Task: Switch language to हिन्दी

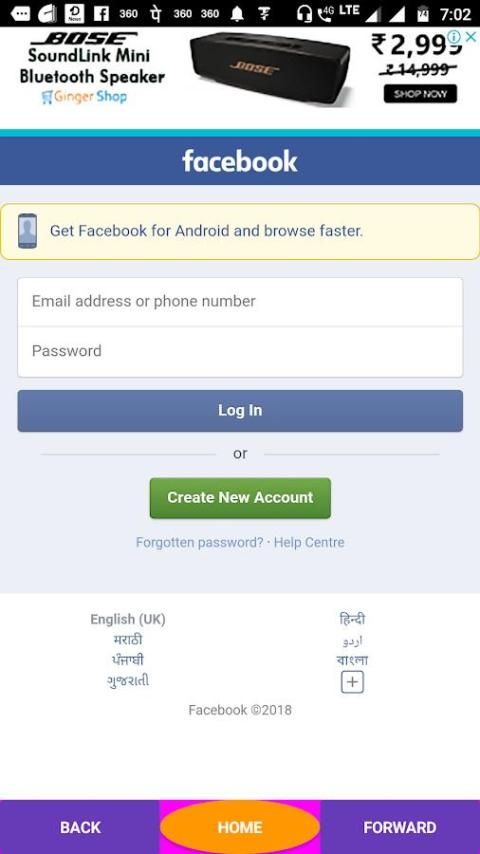Action: click(352, 619)
